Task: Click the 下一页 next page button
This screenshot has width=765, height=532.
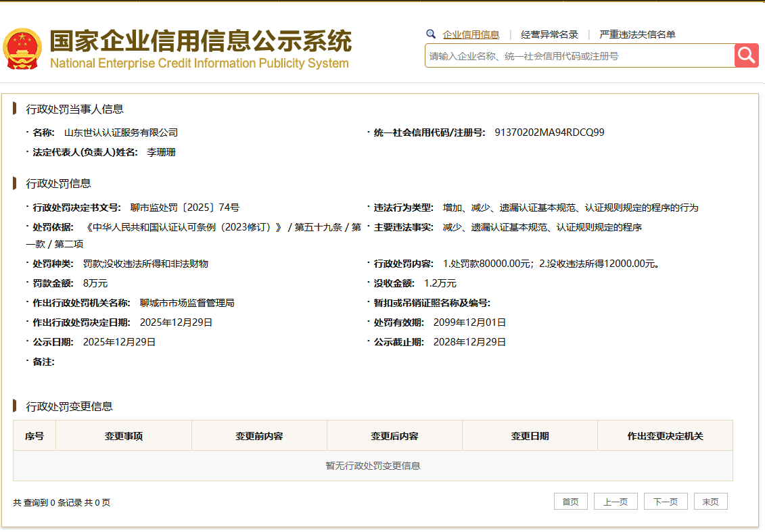Action: (666, 502)
